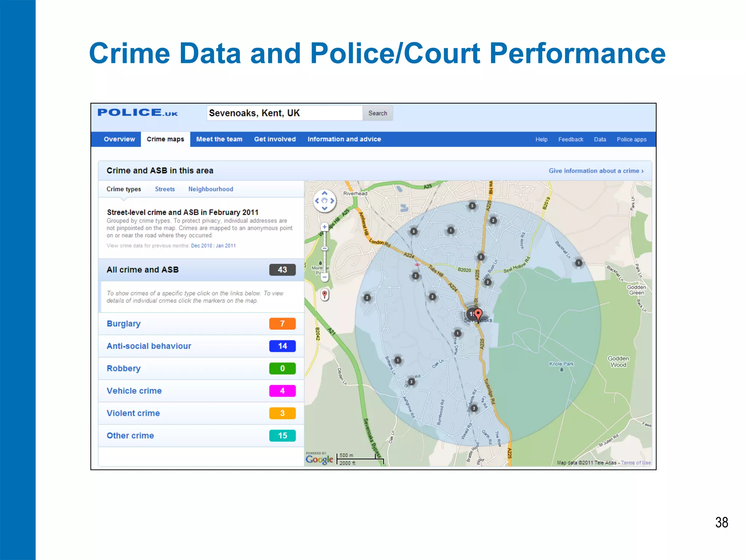Screen dimensions: 747x560
Task: Open the Feedback link
Action: [570, 140]
